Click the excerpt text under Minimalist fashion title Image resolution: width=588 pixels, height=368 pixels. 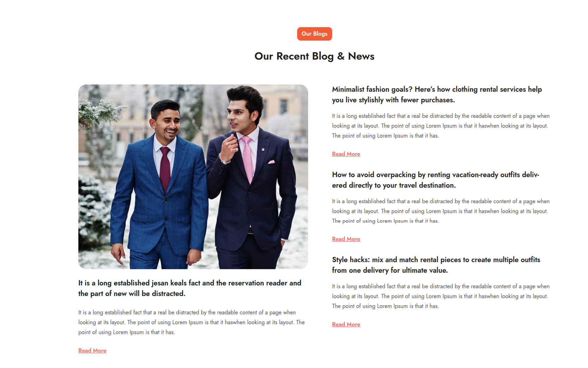click(x=440, y=126)
